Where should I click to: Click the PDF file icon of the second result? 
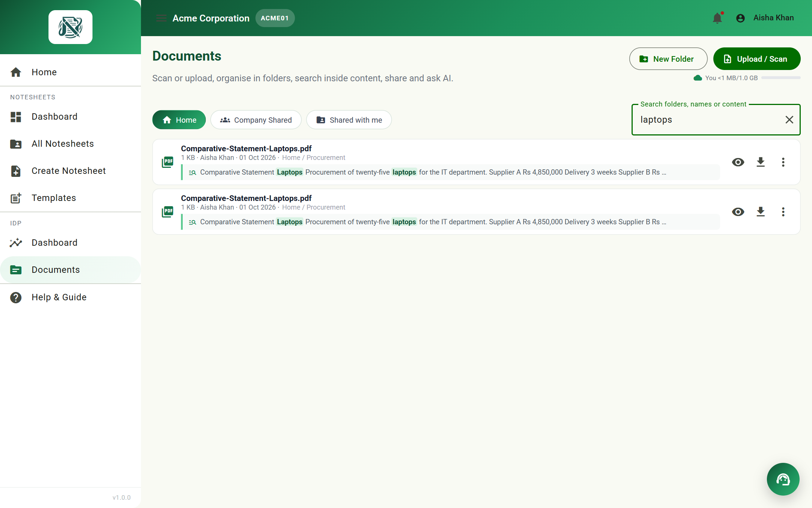pos(167,212)
